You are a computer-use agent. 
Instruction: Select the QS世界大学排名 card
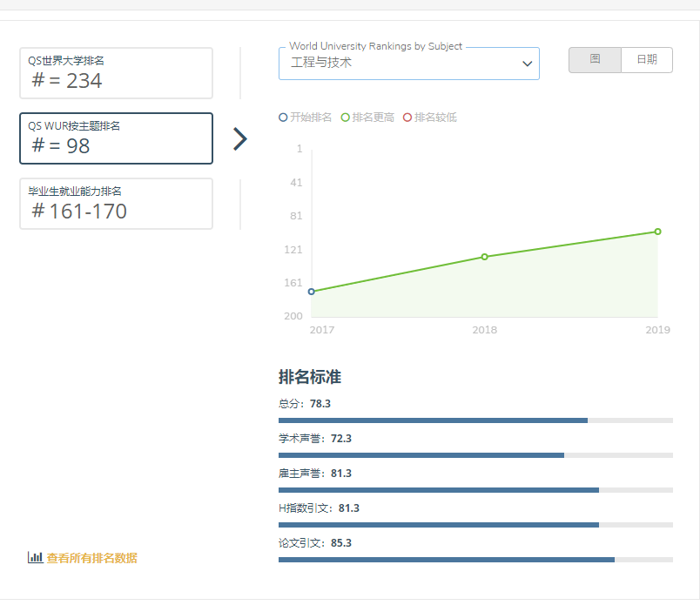point(116,73)
